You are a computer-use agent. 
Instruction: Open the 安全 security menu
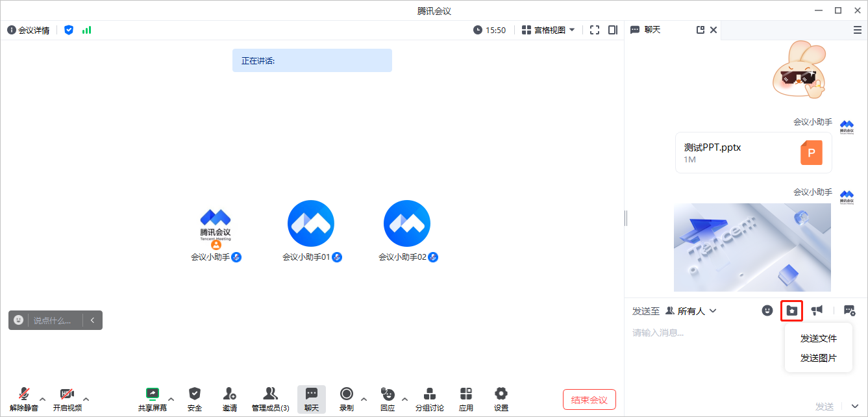pyautogui.click(x=195, y=399)
